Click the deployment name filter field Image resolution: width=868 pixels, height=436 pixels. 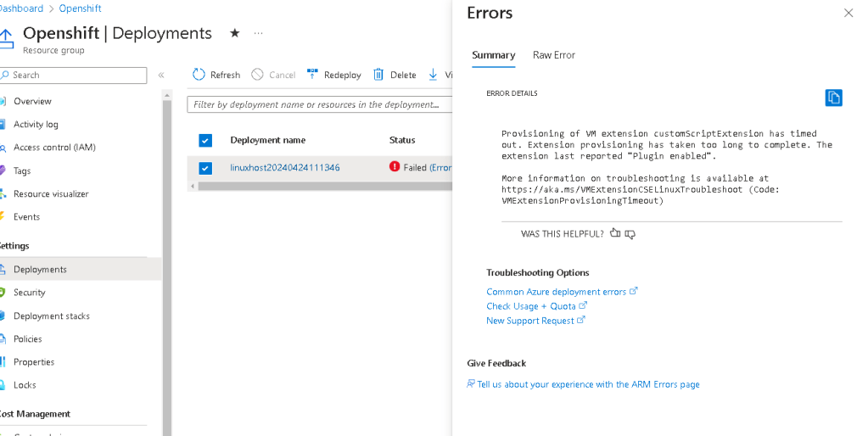[x=319, y=104]
